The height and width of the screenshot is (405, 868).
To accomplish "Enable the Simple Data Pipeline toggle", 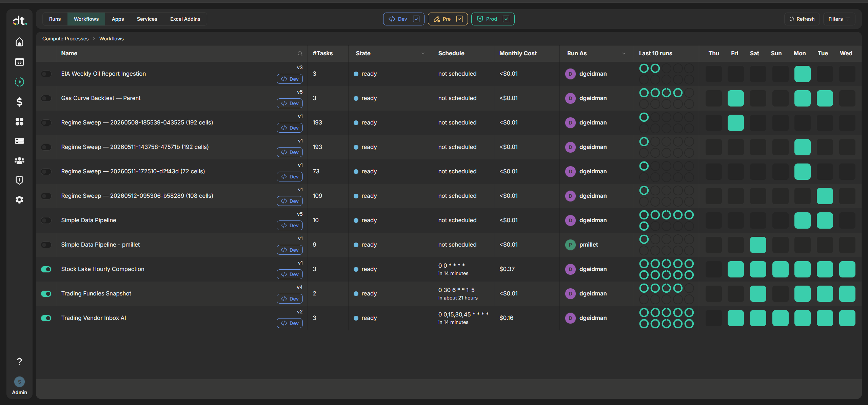I will [46, 220].
